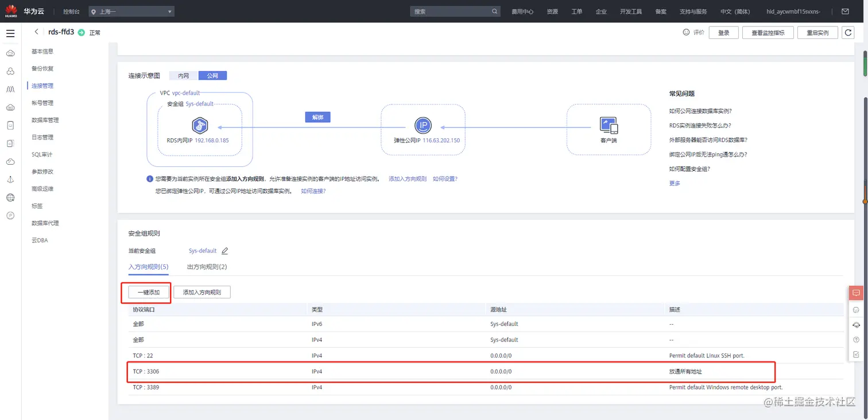868x420 pixels.
Task: Click the floating edit note icon
Action: [856, 355]
